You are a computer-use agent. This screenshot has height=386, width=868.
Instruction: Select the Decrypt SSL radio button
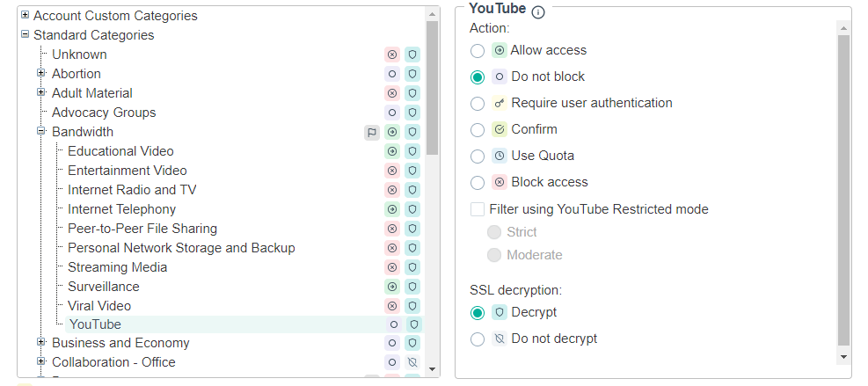[478, 313]
